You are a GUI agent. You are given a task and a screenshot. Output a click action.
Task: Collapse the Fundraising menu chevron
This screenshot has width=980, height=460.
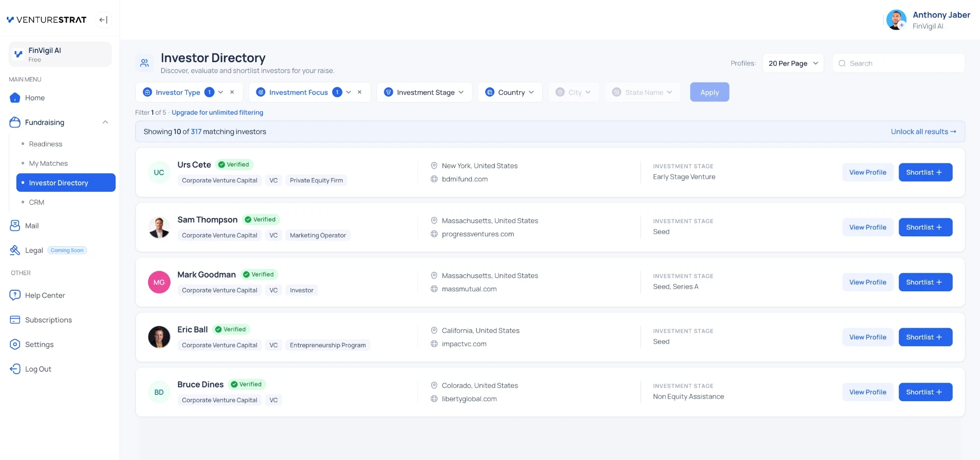point(105,122)
